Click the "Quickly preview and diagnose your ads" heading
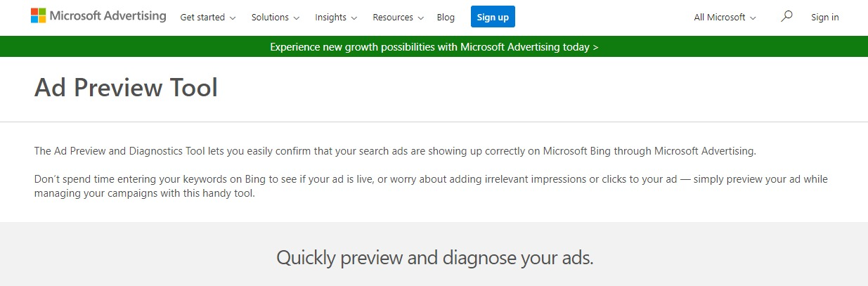 (434, 257)
